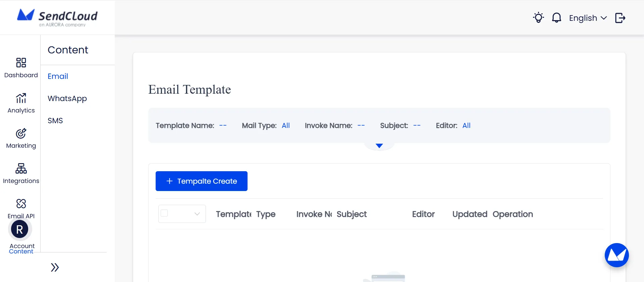Click the Mail Type All filter

[x=285, y=126]
